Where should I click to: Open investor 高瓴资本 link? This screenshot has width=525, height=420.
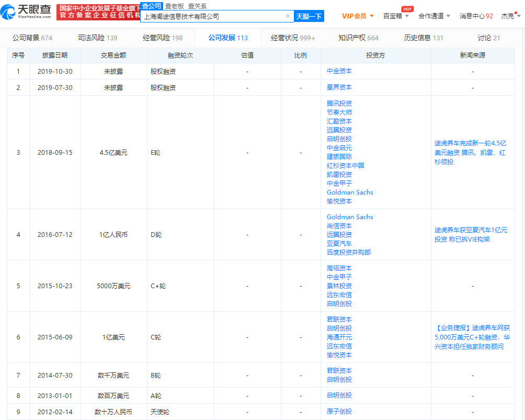pyautogui.click(x=339, y=268)
